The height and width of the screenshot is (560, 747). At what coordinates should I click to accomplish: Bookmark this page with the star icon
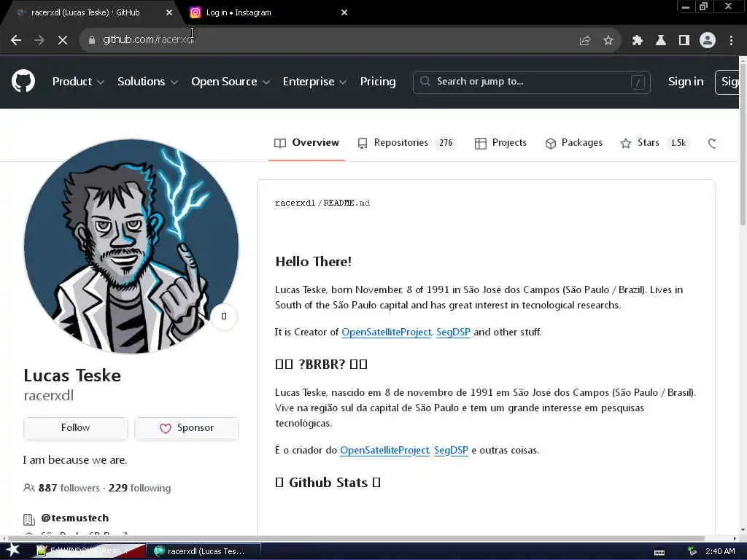(x=608, y=41)
